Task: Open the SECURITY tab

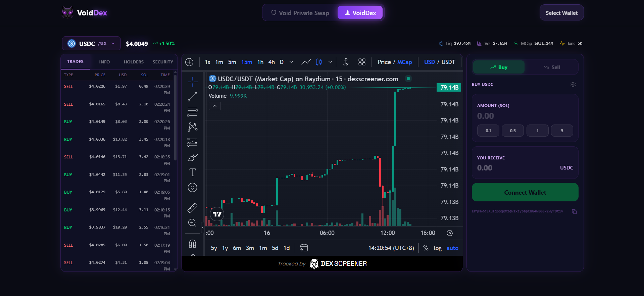Action: 163,62
